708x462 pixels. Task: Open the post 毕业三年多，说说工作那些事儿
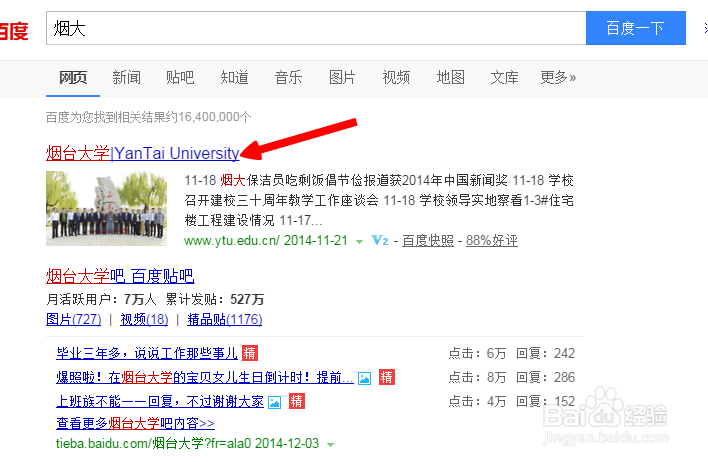[x=147, y=353]
